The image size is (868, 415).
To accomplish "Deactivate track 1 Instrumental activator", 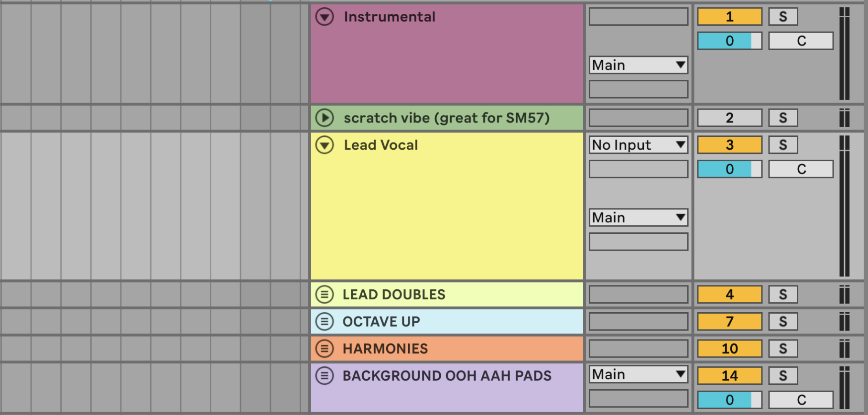I will (729, 17).
